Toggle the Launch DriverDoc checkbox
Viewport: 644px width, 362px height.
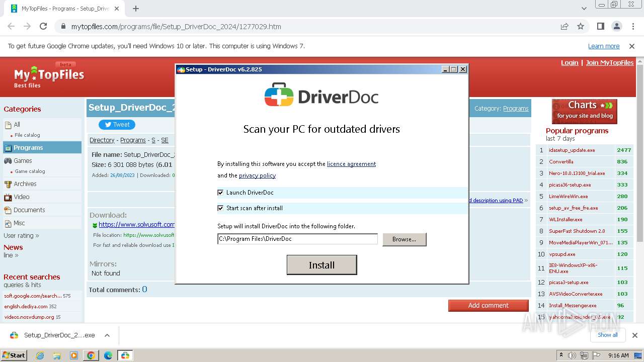coord(220,193)
